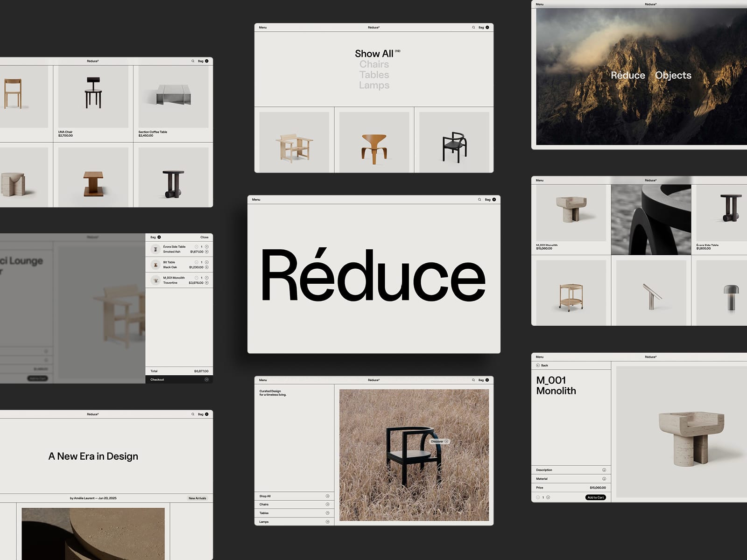This screenshot has height=560, width=747.
Task: Expand the Material section on Monolith page
Action: click(x=571, y=479)
